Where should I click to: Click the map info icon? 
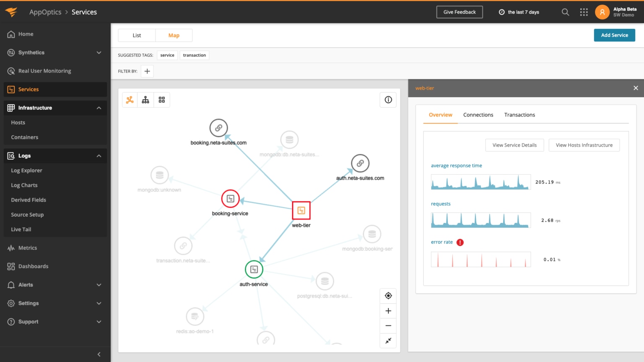click(388, 100)
